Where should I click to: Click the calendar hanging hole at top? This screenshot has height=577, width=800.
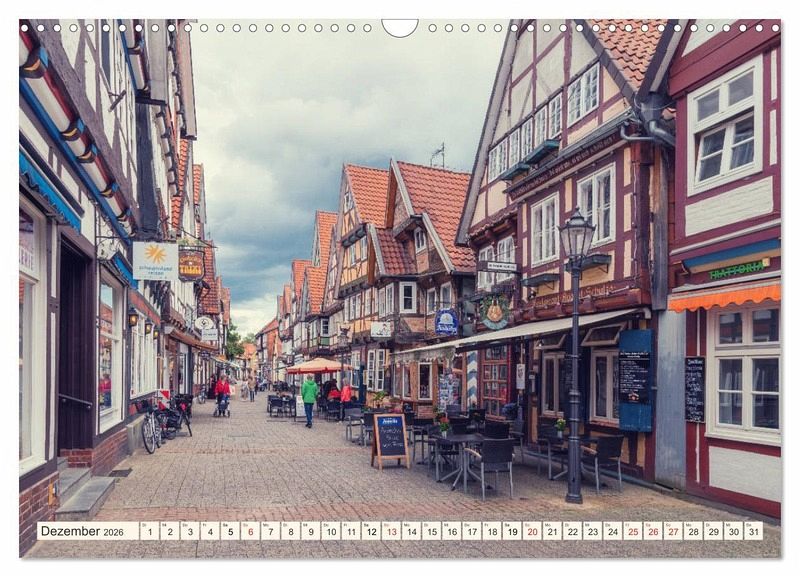tap(400, 26)
